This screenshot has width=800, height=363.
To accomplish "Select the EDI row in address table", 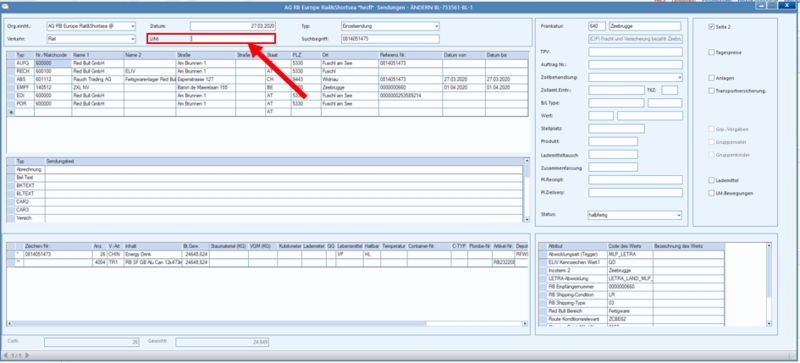I will (267, 95).
